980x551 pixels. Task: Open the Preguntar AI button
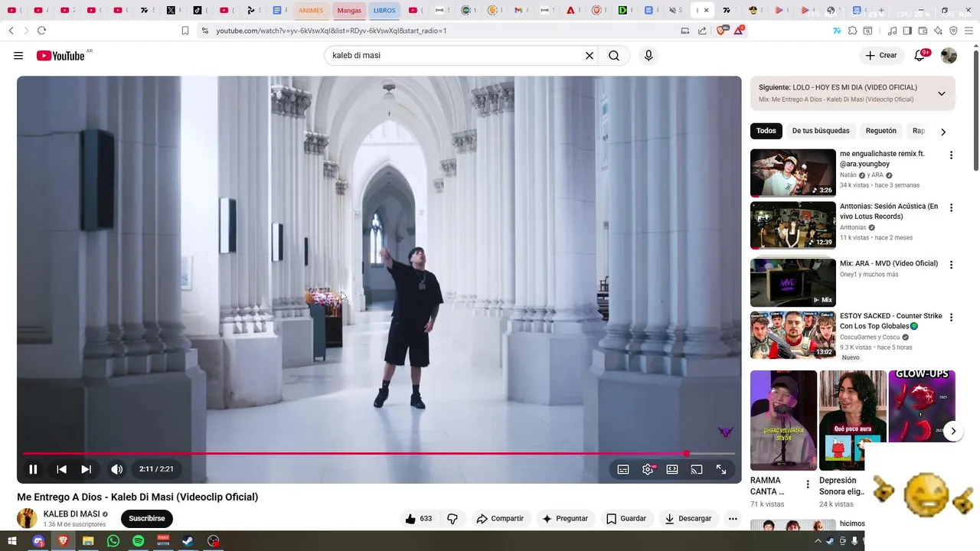(565, 518)
